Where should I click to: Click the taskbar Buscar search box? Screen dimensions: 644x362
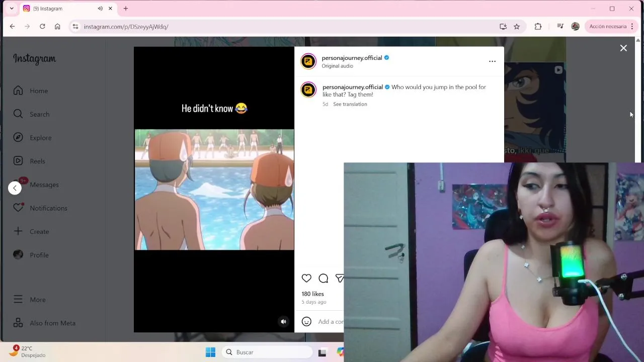pos(267,352)
